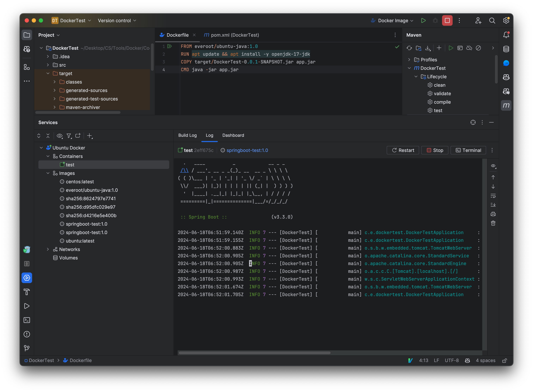Toggle the log view options eye icon
The width and height of the screenshot is (533, 392).
(x=493, y=166)
